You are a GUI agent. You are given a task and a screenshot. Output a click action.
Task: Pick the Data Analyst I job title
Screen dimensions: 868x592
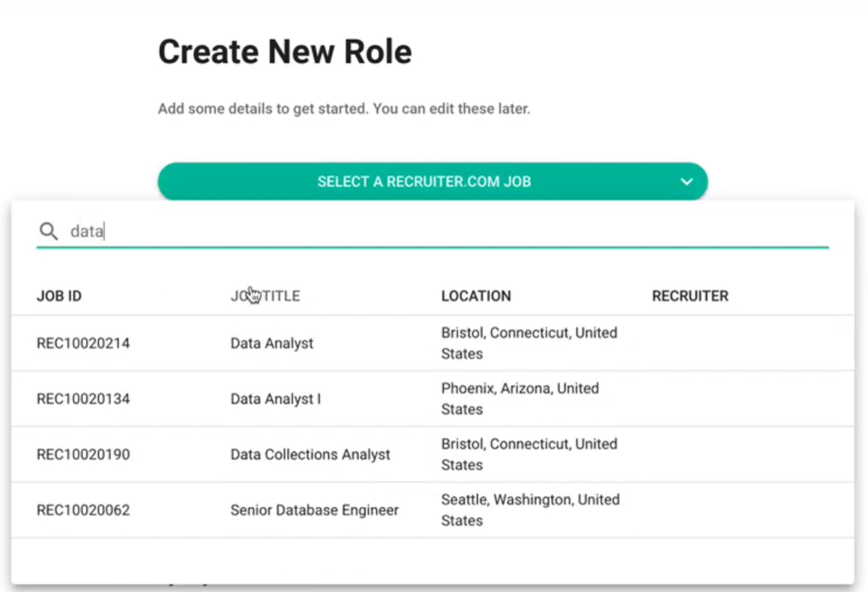[276, 399]
